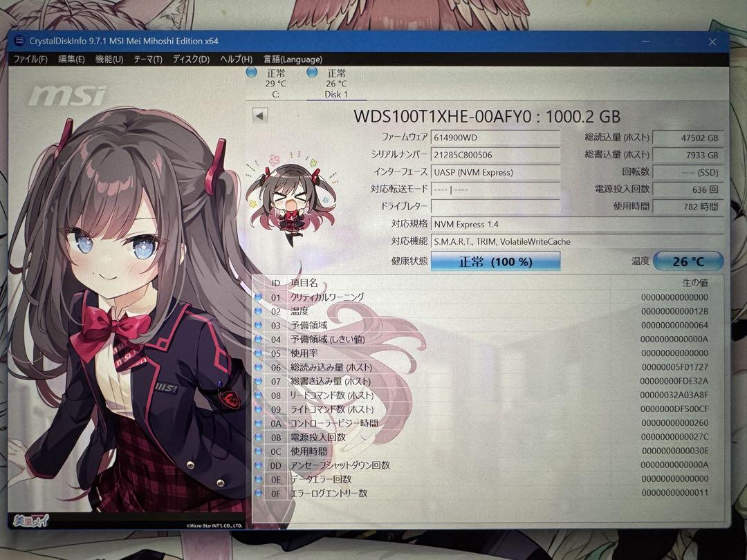Open the ファイル(F) menu
The image size is (747, 560).
(x=30, y=59)
